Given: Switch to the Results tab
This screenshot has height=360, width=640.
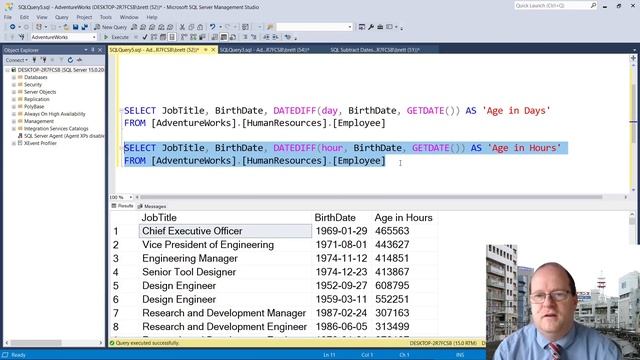Looking at the screenshot, I should click(x=122, y=206).
